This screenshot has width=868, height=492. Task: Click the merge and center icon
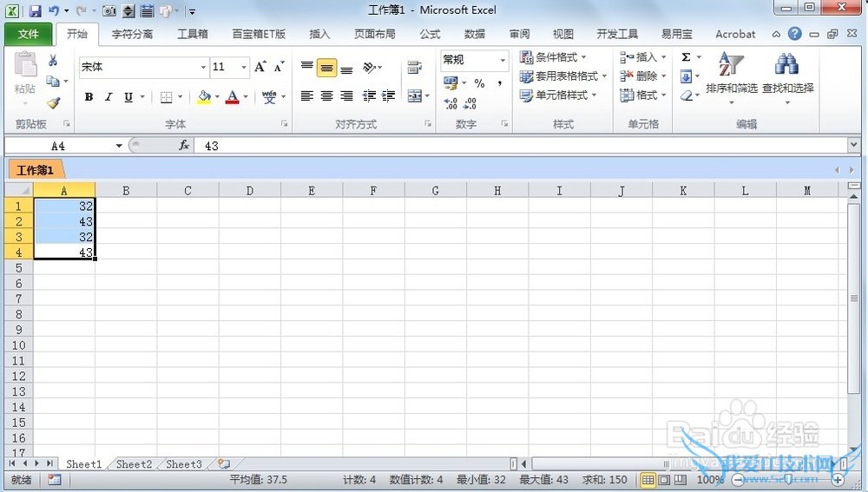coord(415,96)
